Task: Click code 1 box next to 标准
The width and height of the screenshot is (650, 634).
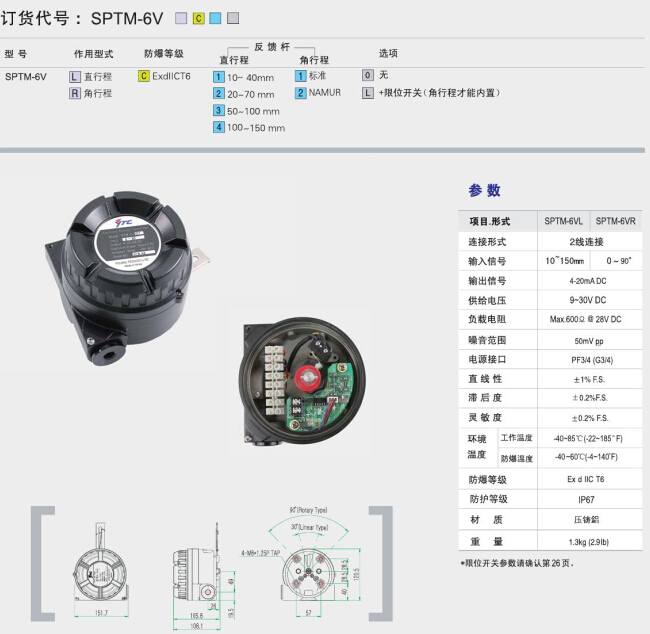Action: 301,76
